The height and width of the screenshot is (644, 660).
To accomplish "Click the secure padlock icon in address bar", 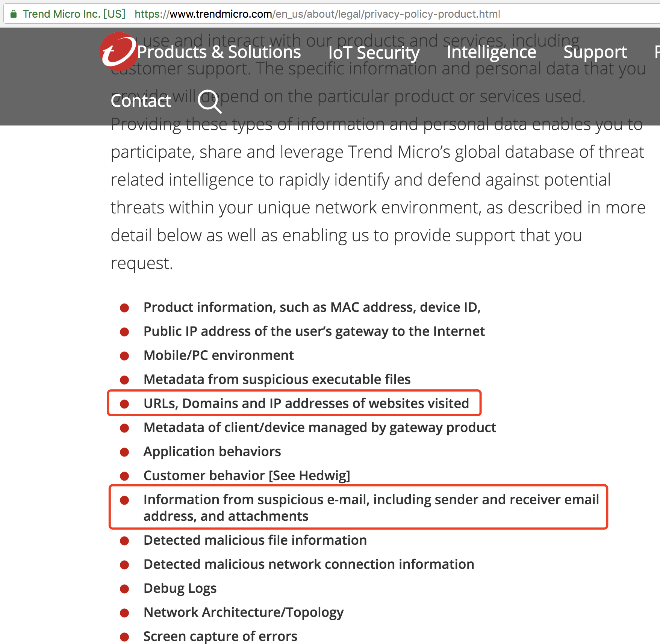I will coord(14,14).
